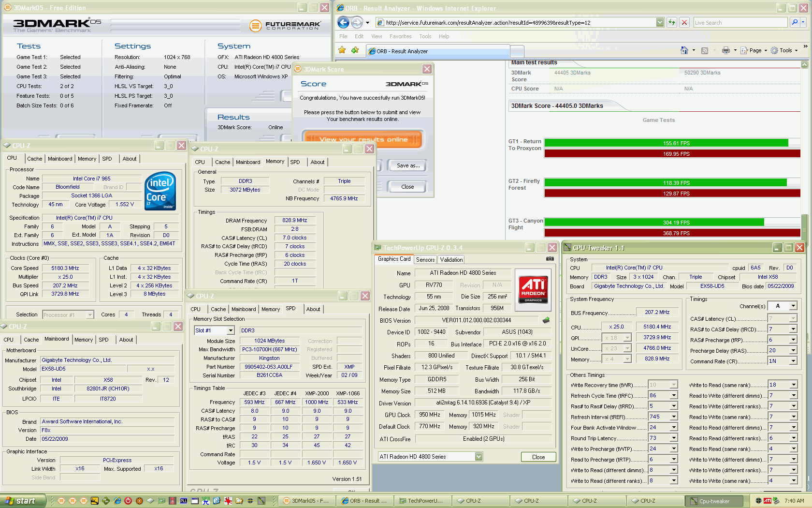Take a GPU-Z screenshot with camera icon
The width and height of the screenshot is (812, 508).
[x=550, y=259]
